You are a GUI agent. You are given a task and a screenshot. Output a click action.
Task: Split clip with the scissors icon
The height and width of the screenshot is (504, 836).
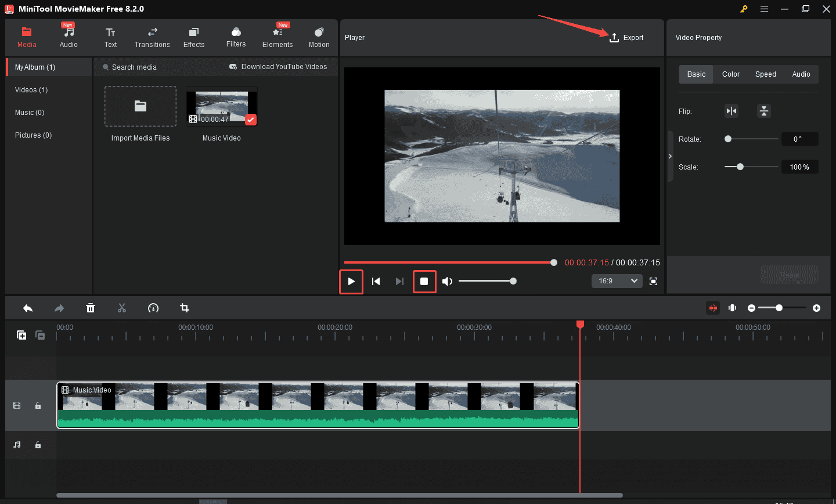point(122,308)
